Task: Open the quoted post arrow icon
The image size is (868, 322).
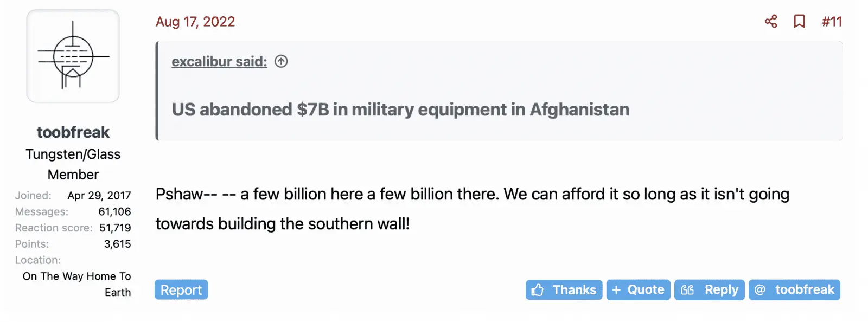Action: click(x=281, y=61)
